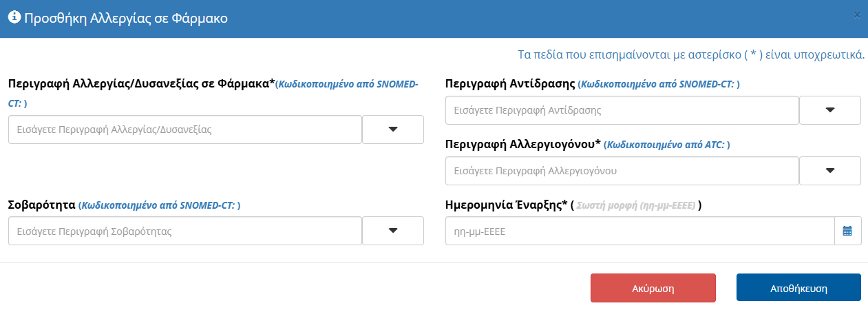Click the Ημερομηνία Έναρξης label
The width and height of the screenshot is (868, 310).
[x=507, y=205]
